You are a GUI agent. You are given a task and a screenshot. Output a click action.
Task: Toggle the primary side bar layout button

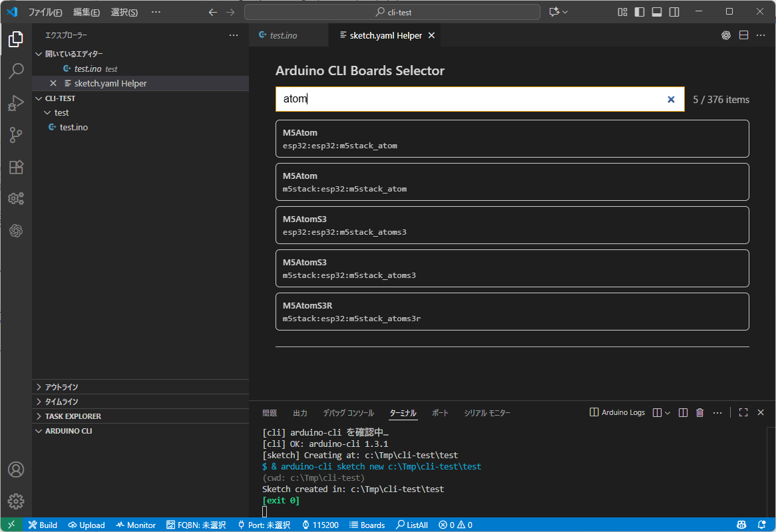click(640, 12)
